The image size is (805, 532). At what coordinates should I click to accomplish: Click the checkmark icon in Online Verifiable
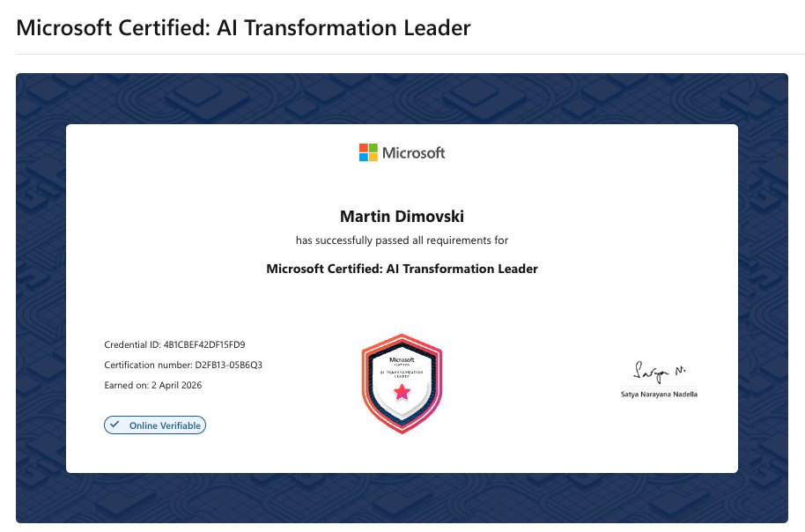tap(115, 425)
